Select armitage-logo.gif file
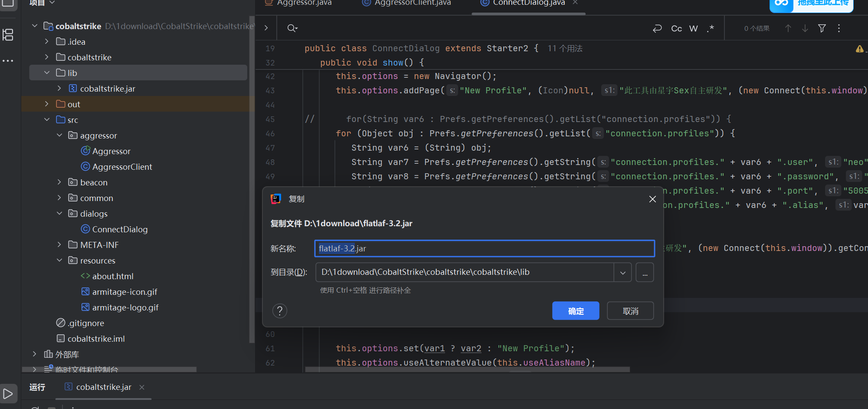 pos(125,307)
